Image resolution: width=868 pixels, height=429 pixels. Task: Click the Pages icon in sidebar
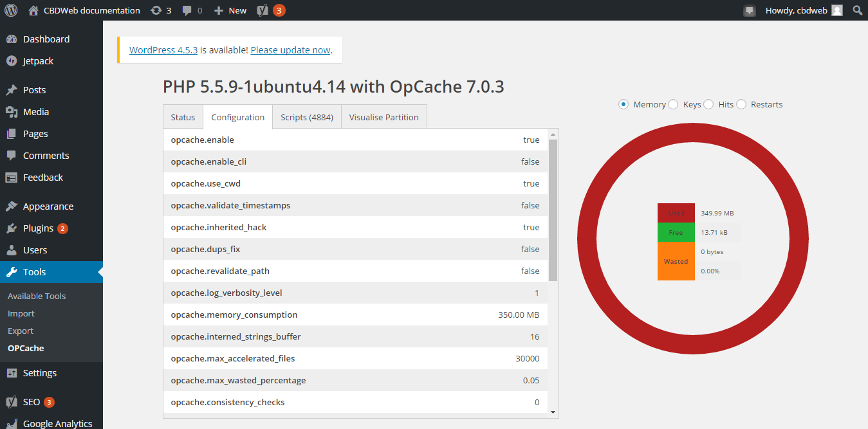[12, 134]
